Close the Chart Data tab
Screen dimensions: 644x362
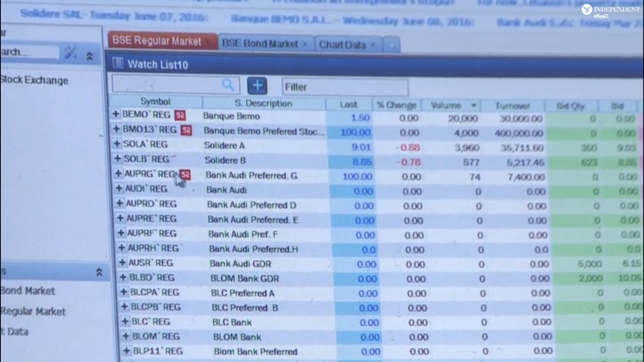coord(373,45)
